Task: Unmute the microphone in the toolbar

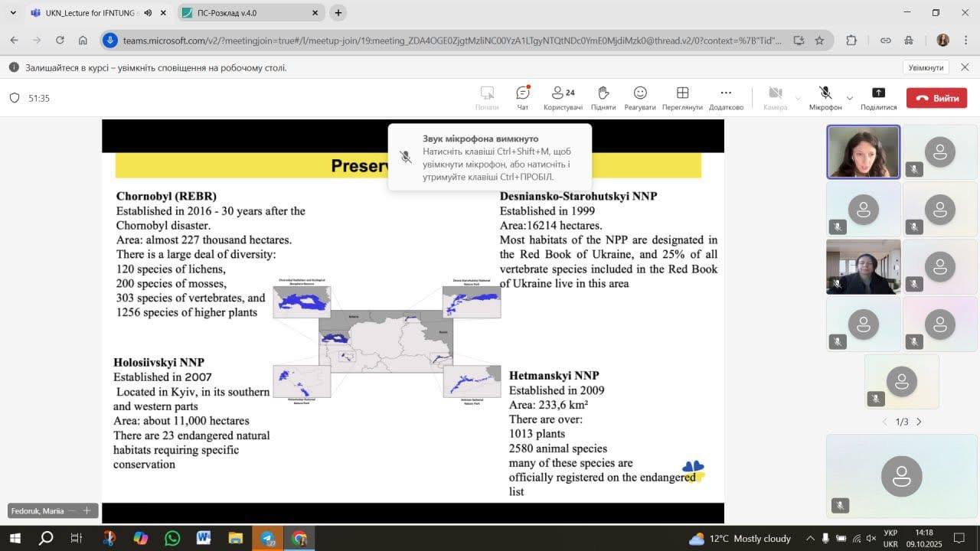Action: tap(825, 97)
